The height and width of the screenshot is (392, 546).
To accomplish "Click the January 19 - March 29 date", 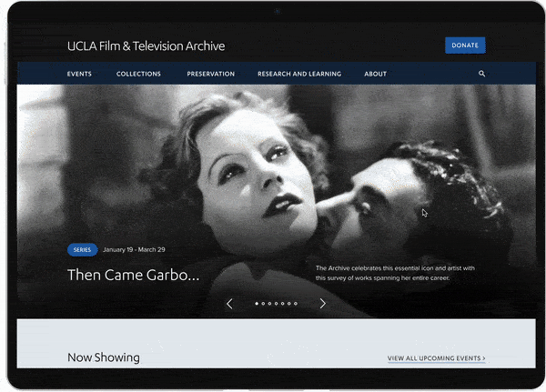I will click(134, 249).
